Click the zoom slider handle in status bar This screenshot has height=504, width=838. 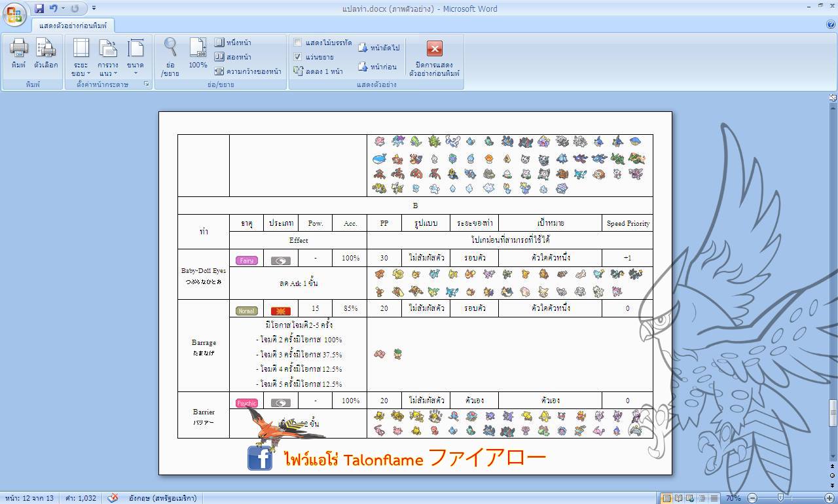pyautogui.click(x=780, y=498)
